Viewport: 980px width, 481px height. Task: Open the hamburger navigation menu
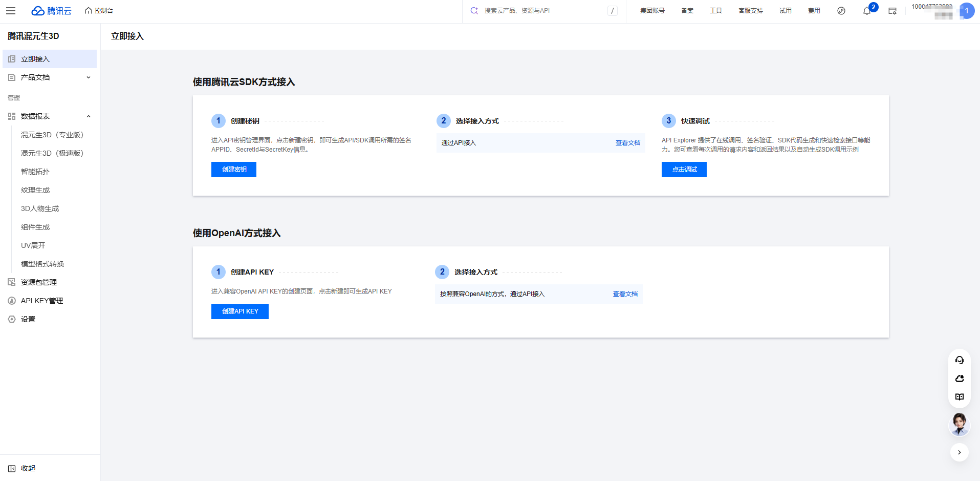point(11,11)
